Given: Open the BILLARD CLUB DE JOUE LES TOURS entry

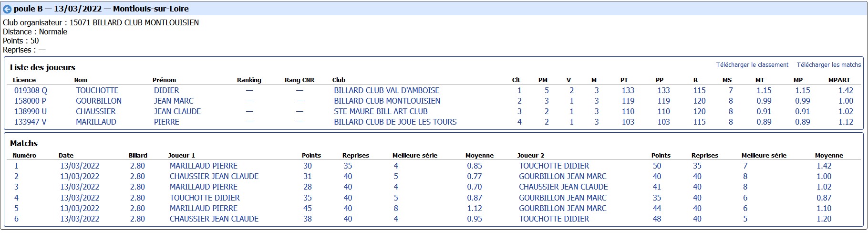Looking at the screenshot, I should click(x=395, y=122).
